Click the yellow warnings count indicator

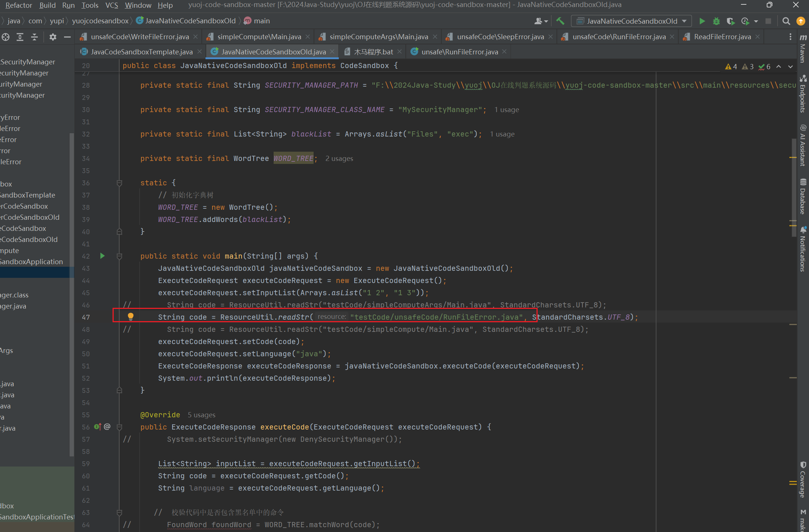[x=731, y=67]
